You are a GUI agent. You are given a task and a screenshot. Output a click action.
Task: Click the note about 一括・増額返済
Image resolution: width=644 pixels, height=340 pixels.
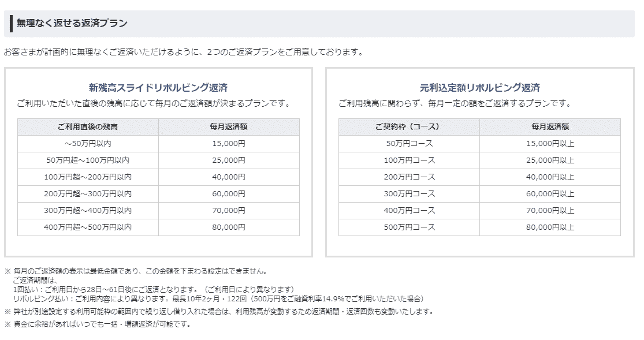click(x=98, y=324)
